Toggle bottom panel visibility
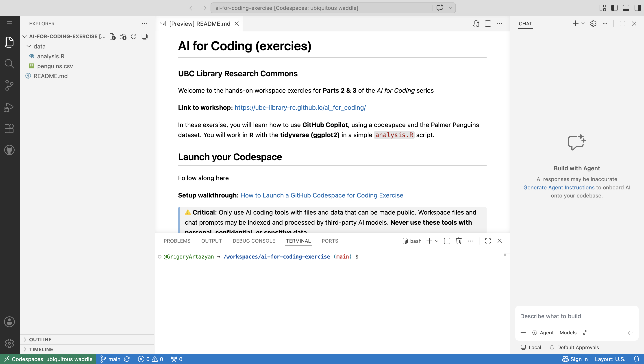This screenshot has height=364, width=644. (626, 8)
